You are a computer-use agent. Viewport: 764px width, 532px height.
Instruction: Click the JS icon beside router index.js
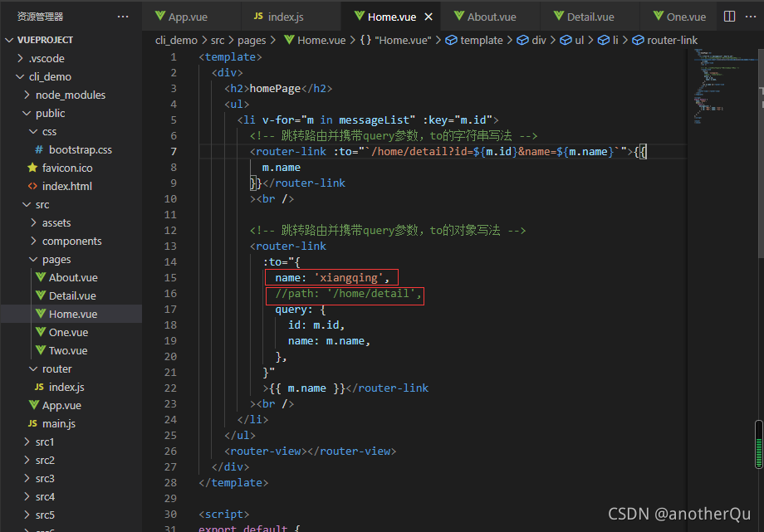click(x=40, y=387)
